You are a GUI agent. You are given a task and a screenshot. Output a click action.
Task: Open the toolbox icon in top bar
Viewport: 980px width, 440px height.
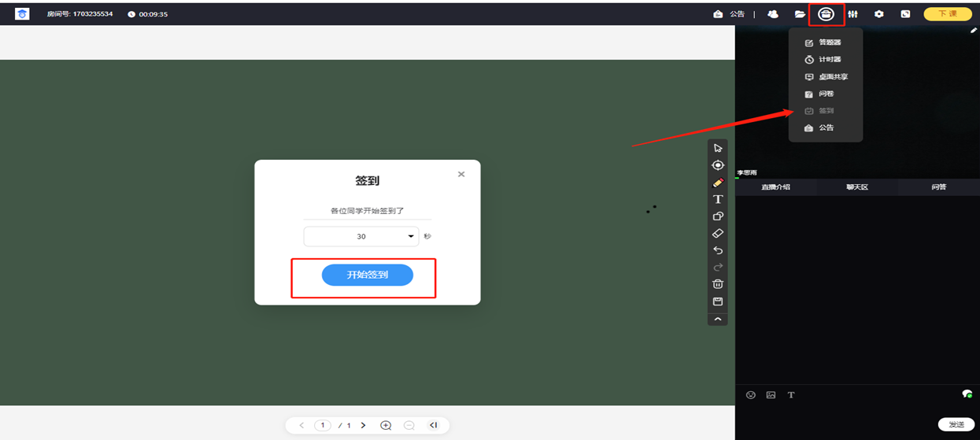[826, 14]
